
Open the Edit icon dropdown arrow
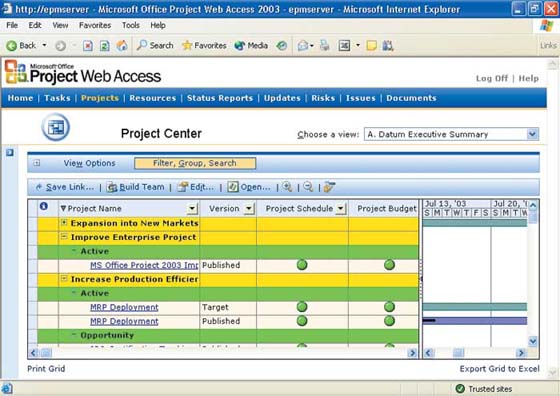[358, 45]
